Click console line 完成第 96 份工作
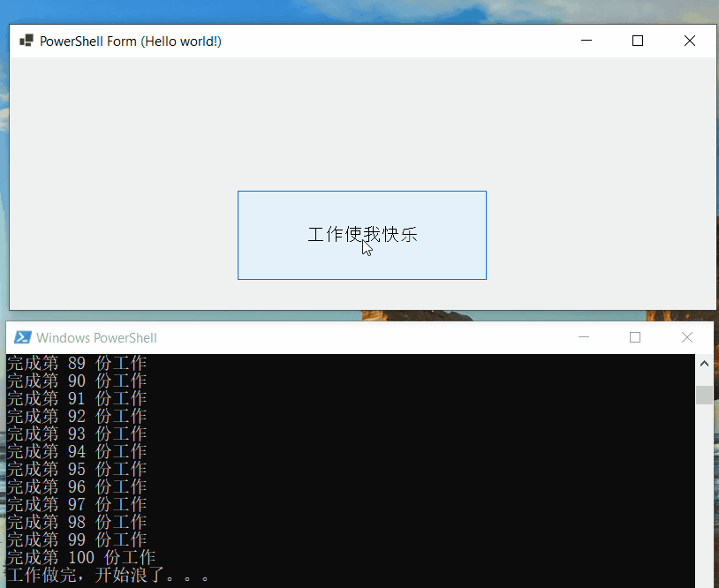 77,486
